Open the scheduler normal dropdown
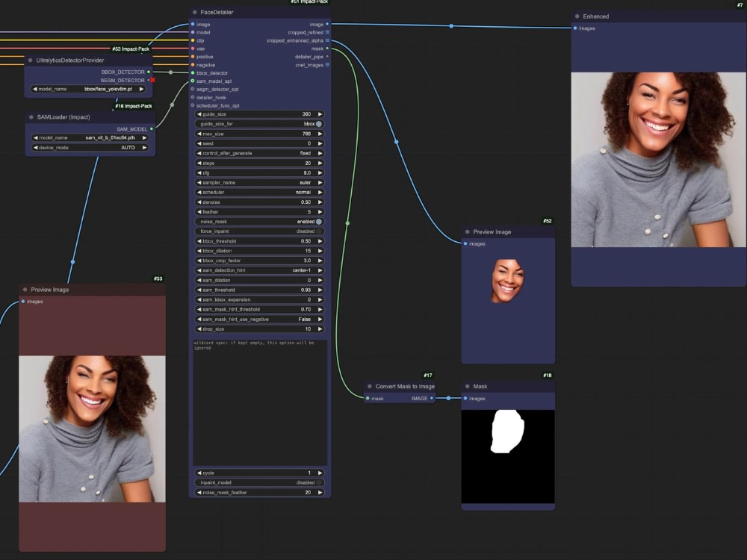Screen dimensions: 747x560 click(260, 193)
